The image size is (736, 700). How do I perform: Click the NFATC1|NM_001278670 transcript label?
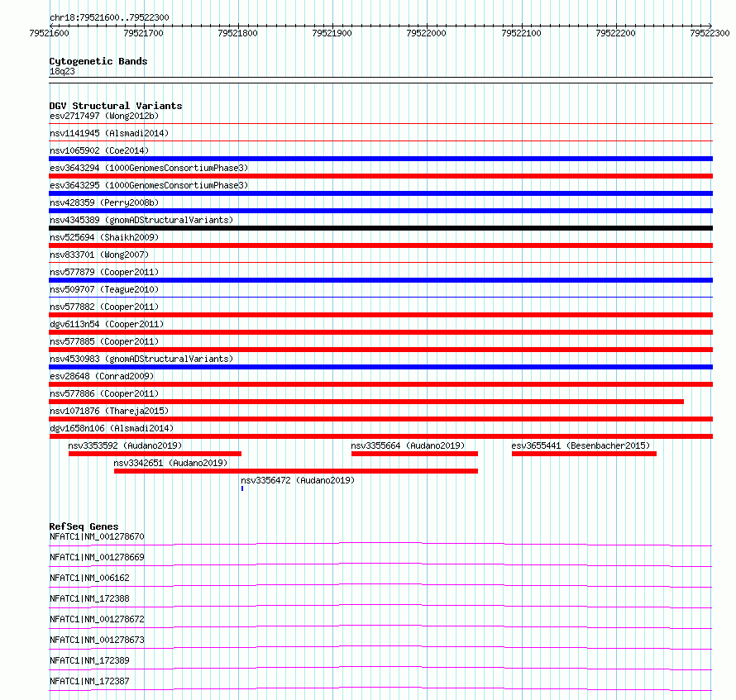(x=97, y=536)
